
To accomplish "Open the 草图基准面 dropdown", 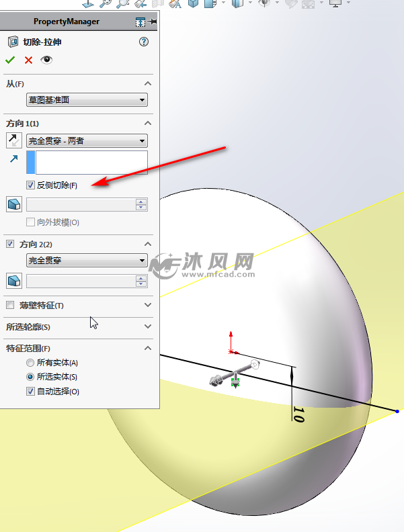I will tap(87, 99).
